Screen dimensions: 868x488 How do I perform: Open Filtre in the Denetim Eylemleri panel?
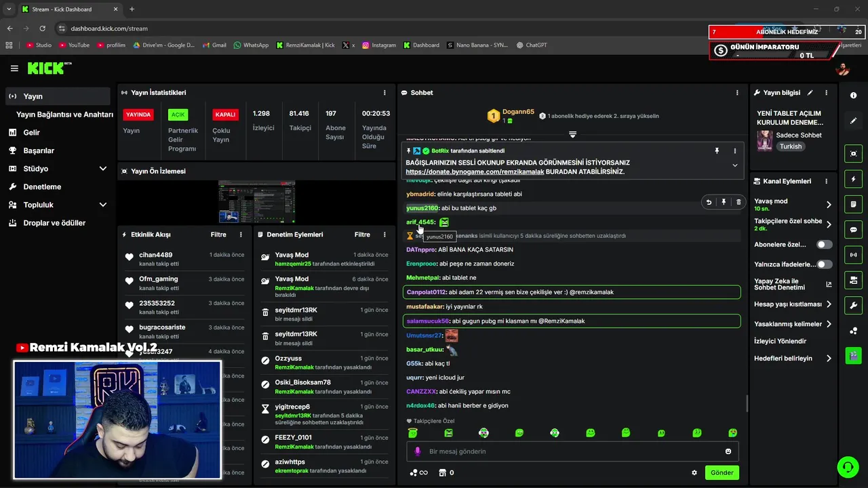tap(362, 235)
